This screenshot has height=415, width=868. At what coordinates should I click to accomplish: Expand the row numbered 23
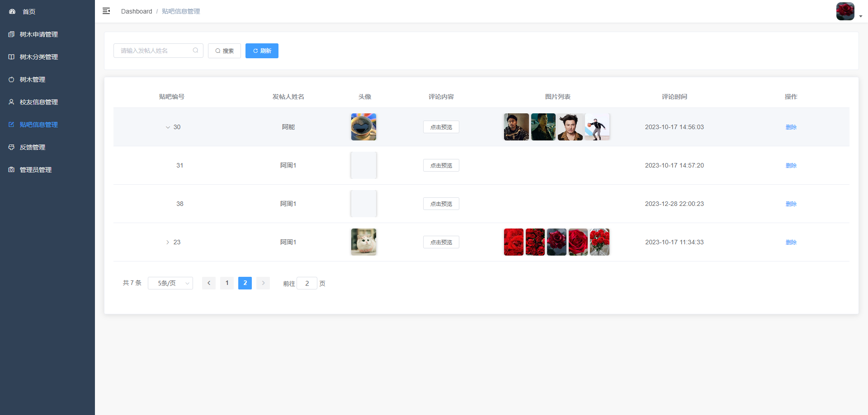(168, 242)
